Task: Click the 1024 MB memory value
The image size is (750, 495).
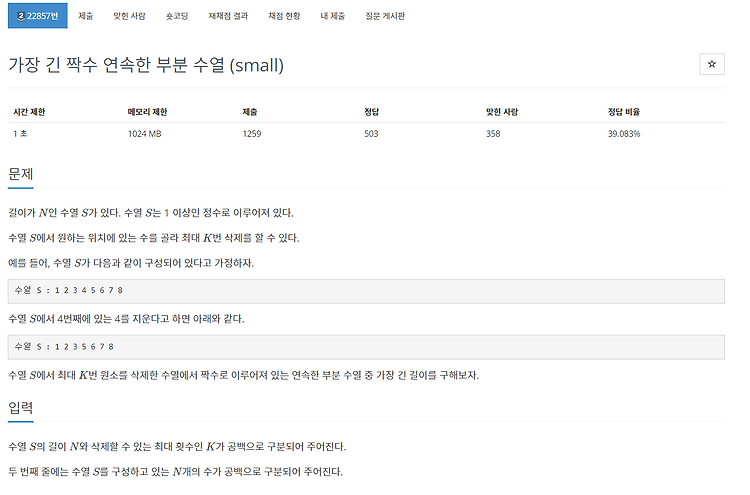Action: coord(144,134)
